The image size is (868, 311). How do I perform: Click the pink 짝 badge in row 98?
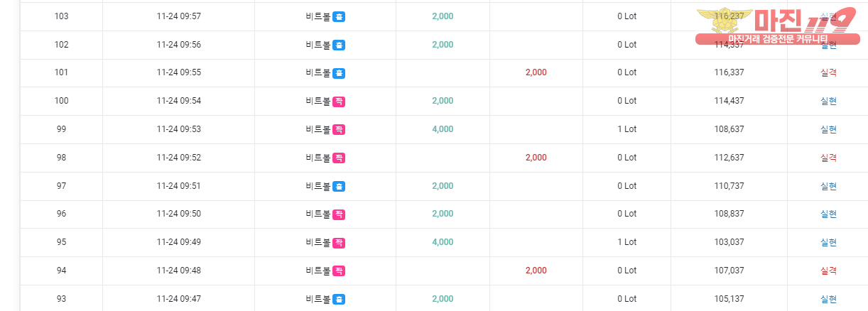click(x=339, y=158)
